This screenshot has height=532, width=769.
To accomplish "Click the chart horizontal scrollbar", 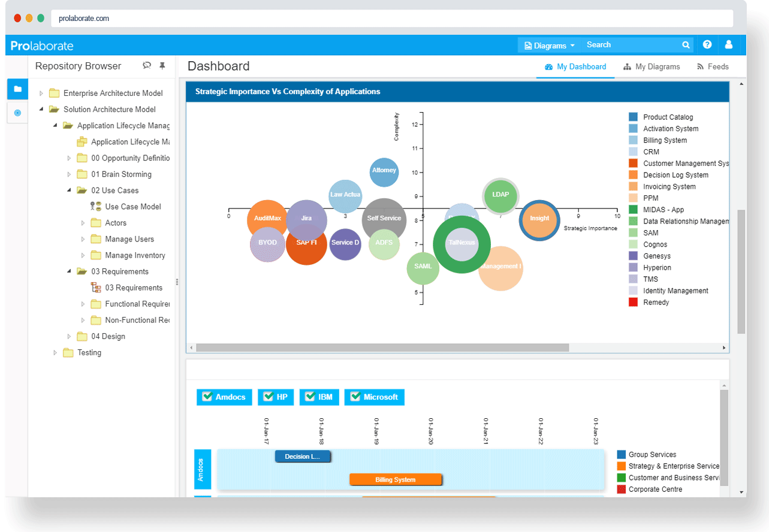I will [x=382, y=347].
